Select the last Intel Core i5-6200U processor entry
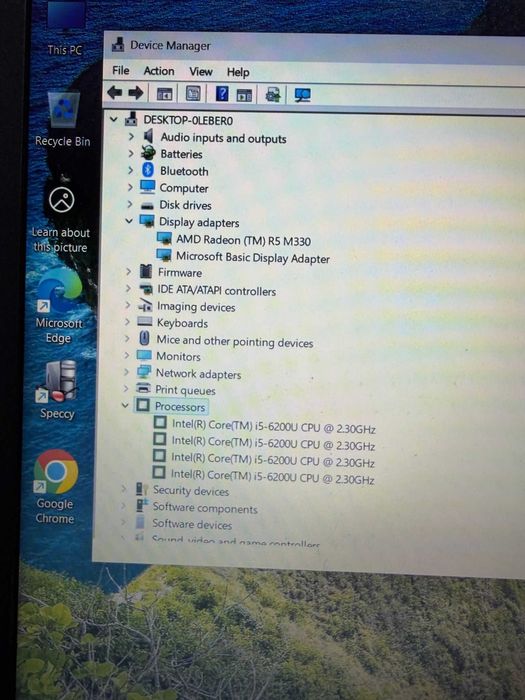Screen dimensions: 525x700 pyautogui.click(x=272, y=476)
